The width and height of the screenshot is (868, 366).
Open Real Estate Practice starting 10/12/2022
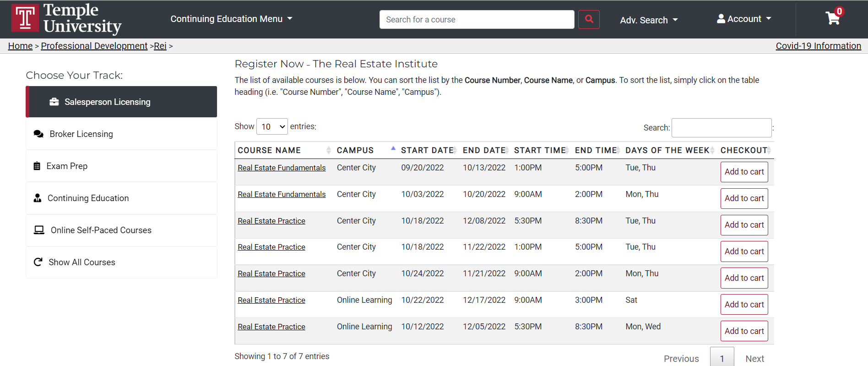pyautogui.click(x=271, y=327)
